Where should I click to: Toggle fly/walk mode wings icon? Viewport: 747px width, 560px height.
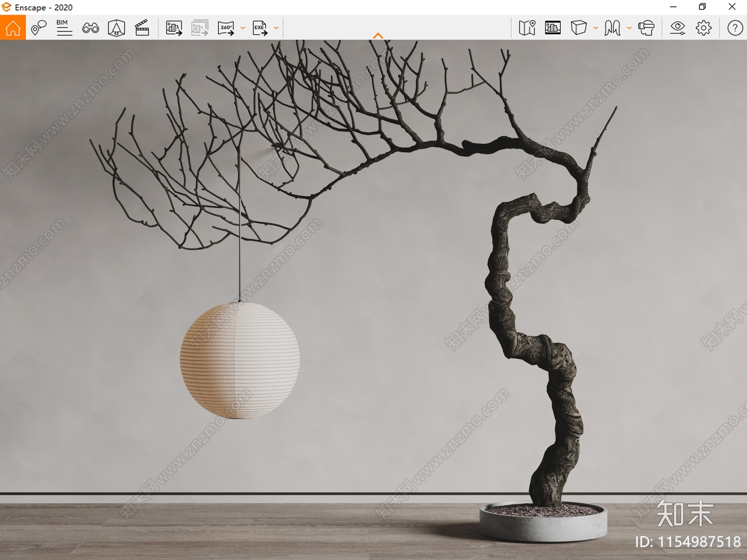[x=612, y=28]
